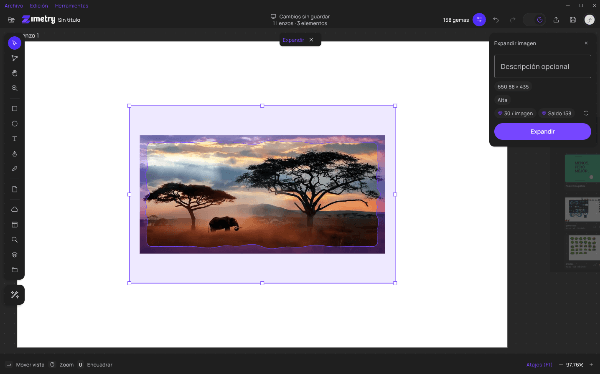Open the purple gems exchange button
Viewport: 600px width, 374px height.
(479, 20)
